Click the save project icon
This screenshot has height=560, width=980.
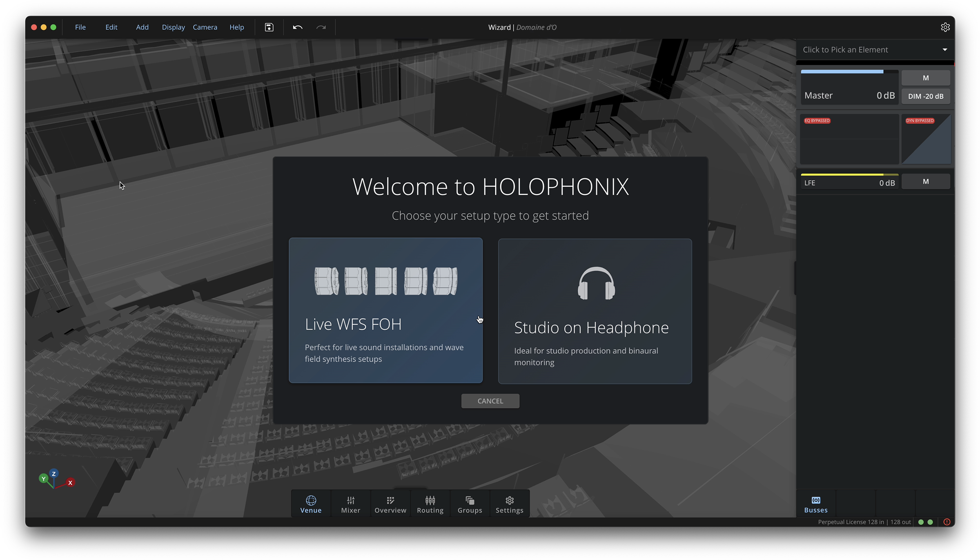269,27
